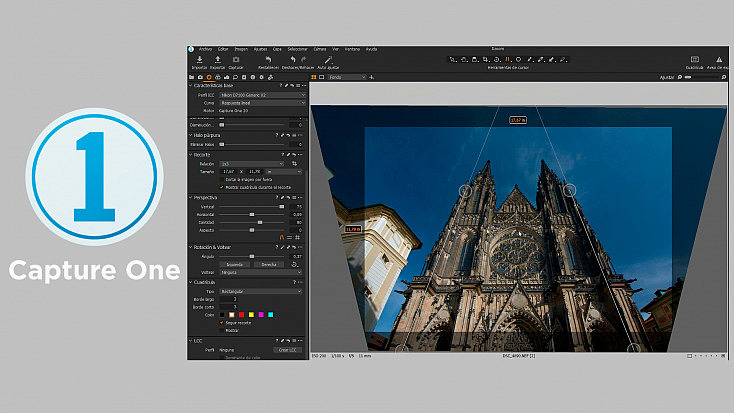734x413 pixels.
Task: Click the Crear LCC button
Action: click(x=287, y=350)
